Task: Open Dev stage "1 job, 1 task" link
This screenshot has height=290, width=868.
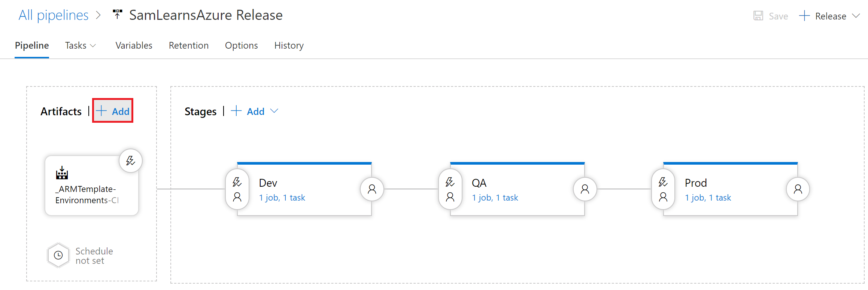Action: (x=282, y=198)
